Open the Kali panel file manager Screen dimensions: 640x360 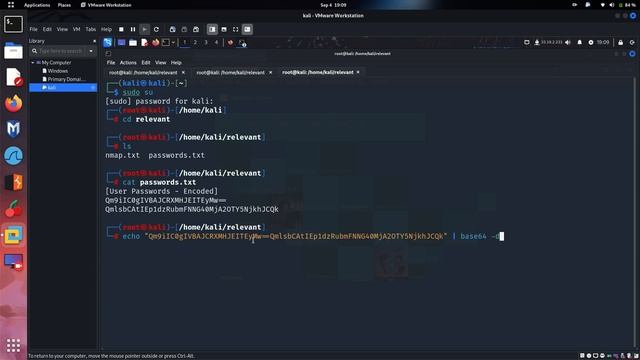tap(133, 42)
